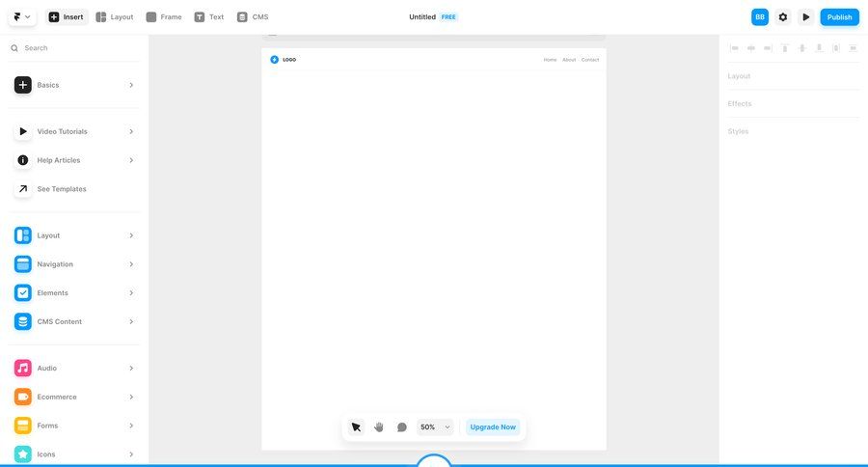Select the Text tool

[x=209, y=17]
